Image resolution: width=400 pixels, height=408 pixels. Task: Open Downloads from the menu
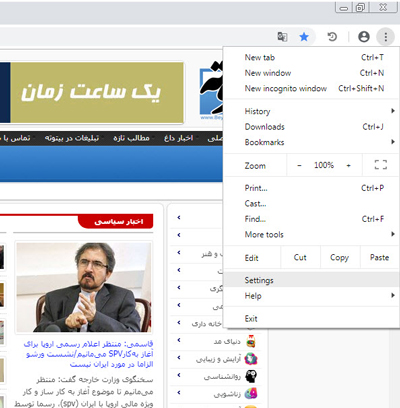pyautogui.click(x=311, y=127)
